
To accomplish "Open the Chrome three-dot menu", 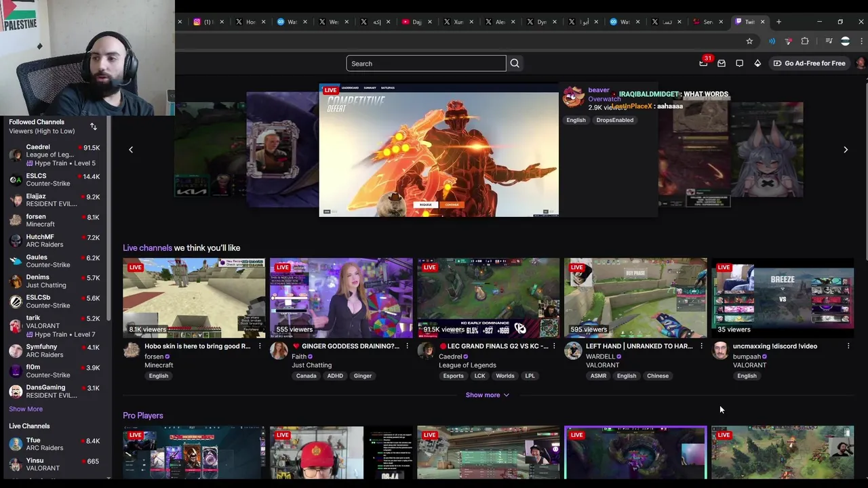I will click(861, 41).
